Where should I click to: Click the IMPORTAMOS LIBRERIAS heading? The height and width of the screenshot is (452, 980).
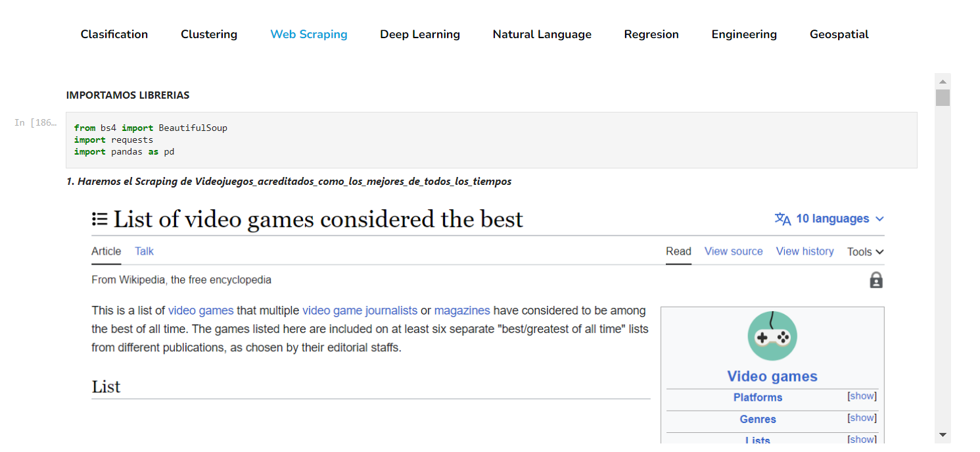128,95
